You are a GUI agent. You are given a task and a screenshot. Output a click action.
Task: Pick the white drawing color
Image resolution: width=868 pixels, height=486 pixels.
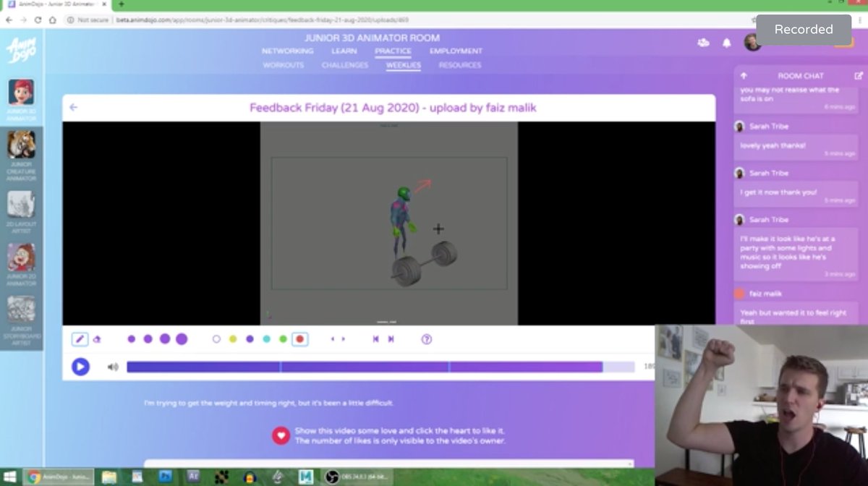pyautogui.click(x=216, y=338)
